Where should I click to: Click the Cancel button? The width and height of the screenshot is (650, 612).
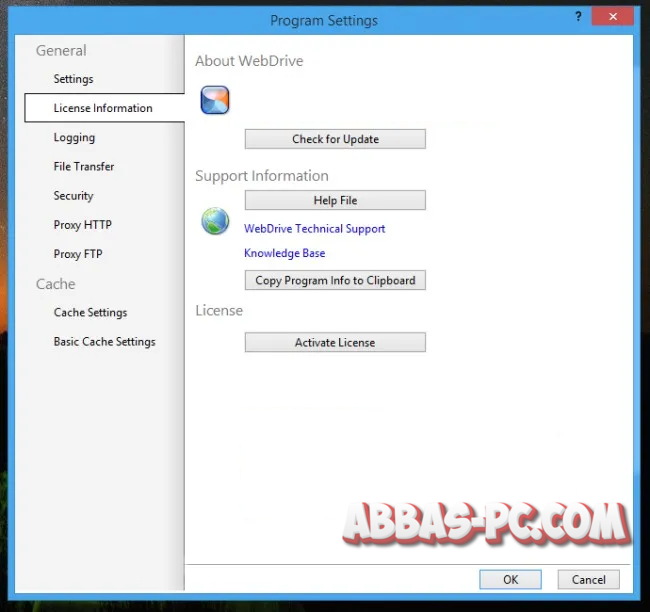point(589,579)
